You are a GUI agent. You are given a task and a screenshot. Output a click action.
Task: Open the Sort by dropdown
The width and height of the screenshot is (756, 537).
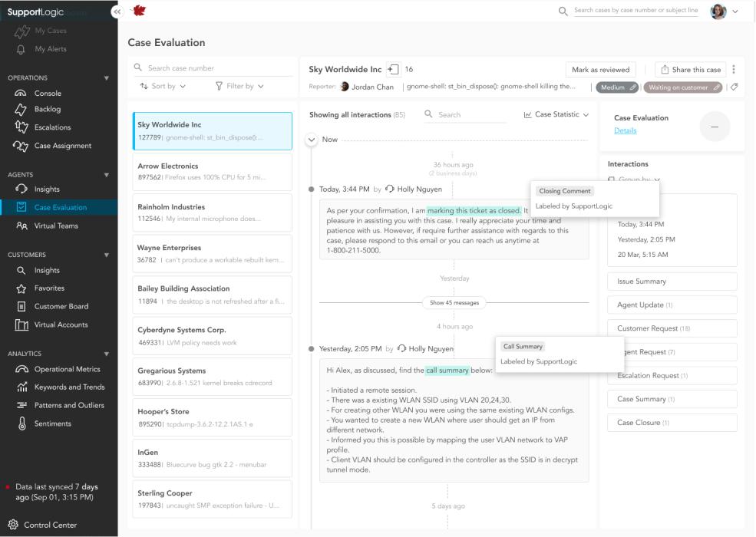[x=163, y=86]
